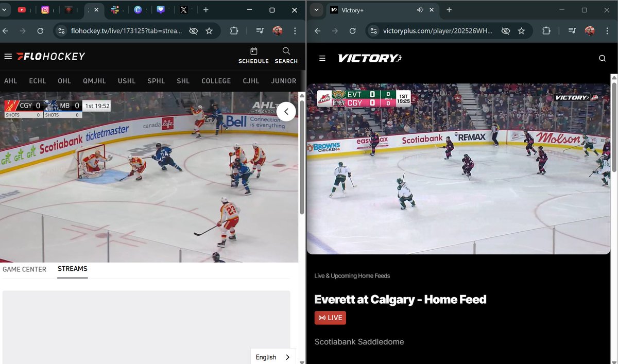Screen dimensions: 618x364
Task: Select SHL in the league navigation
Action: [183, 81]
